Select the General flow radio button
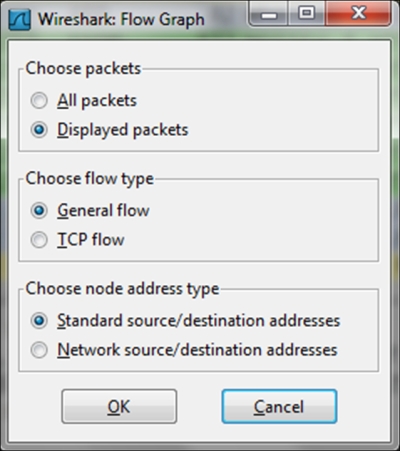 click(x=39, y=210)
